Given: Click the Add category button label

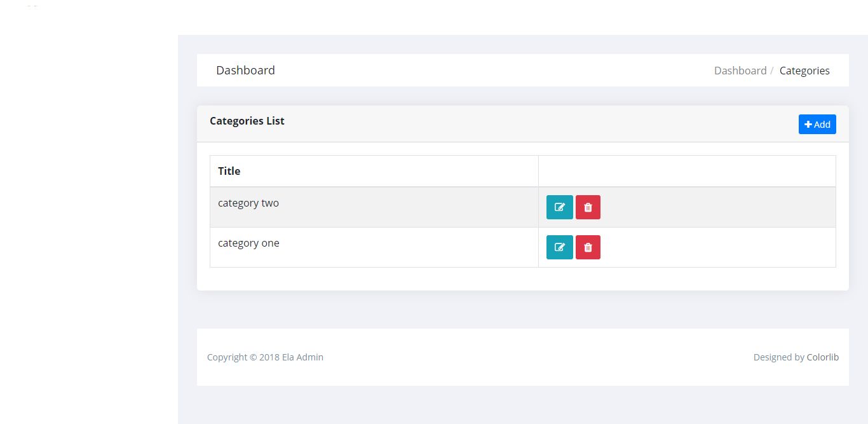Looking at the screenshot, I should [x=822, y=125].
